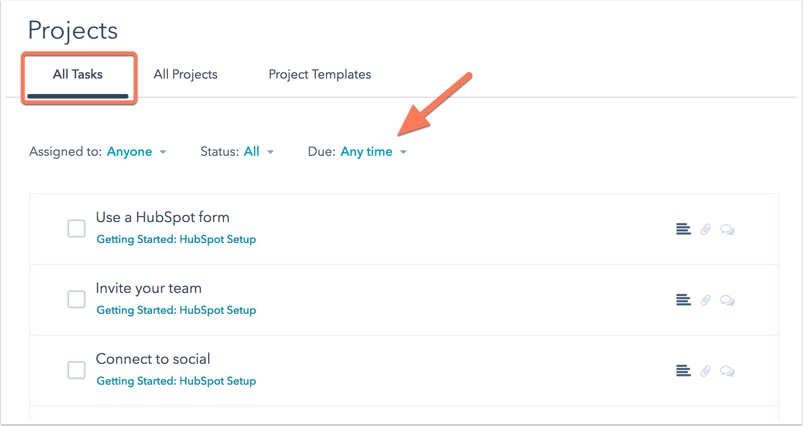Open the Connect to social task title
803x426 pixels.
[x=153, y=359]
